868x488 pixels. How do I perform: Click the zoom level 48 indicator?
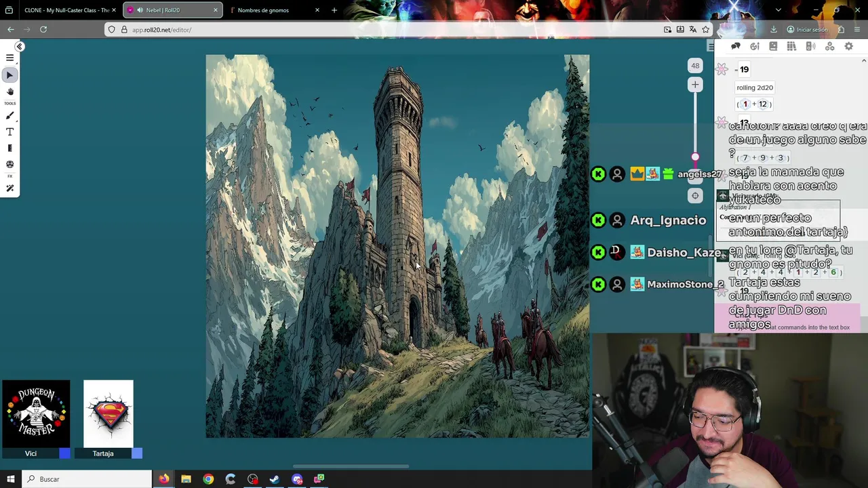(x=695, y=66)
